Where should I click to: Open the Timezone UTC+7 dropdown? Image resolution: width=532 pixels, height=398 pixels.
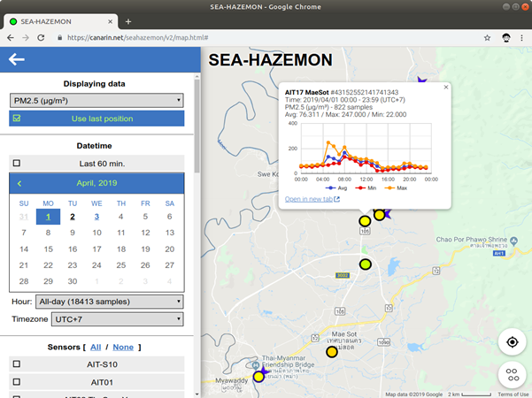(x=118, y=319)
